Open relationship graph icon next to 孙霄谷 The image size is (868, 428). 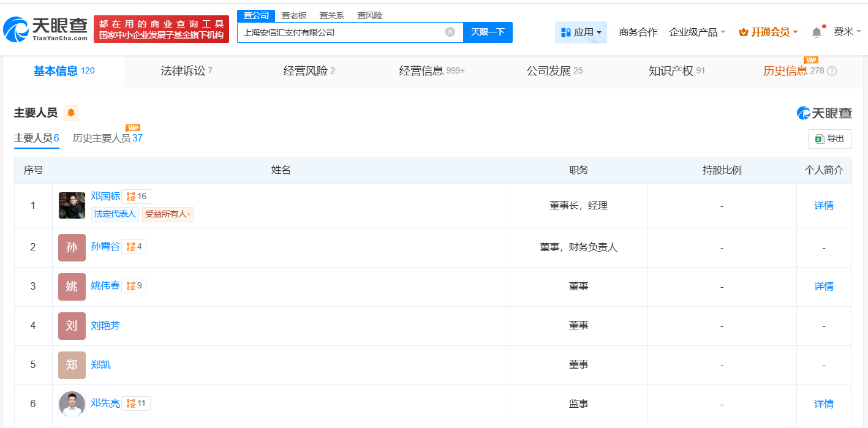[x=130, y=247]
